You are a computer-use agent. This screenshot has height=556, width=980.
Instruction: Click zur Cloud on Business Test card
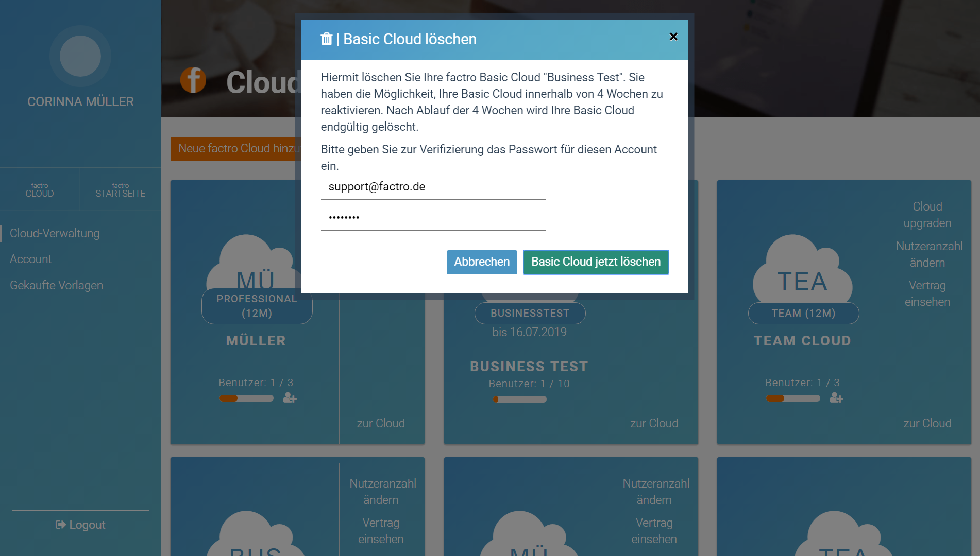(x=654, y=423)
